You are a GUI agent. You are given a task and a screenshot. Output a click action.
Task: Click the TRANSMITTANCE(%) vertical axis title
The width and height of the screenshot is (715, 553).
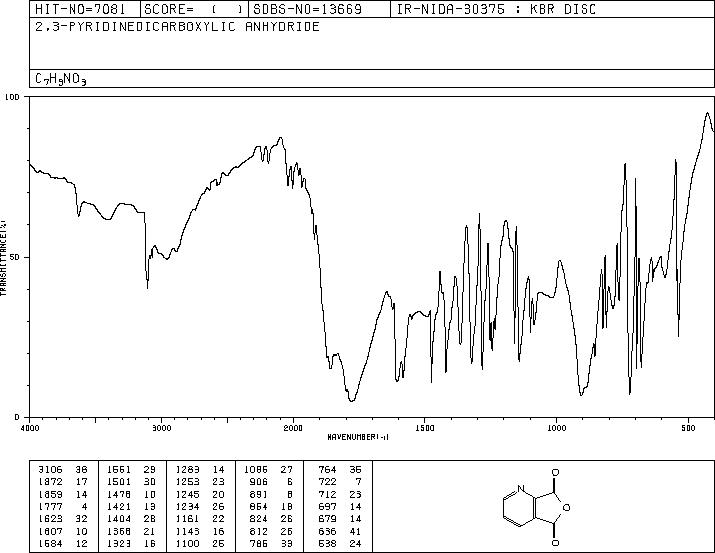tap(3, 258)
